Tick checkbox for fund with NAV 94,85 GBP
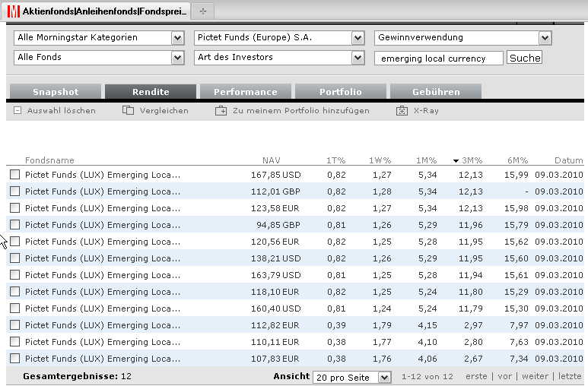The image size is (588, 386). 14,224
